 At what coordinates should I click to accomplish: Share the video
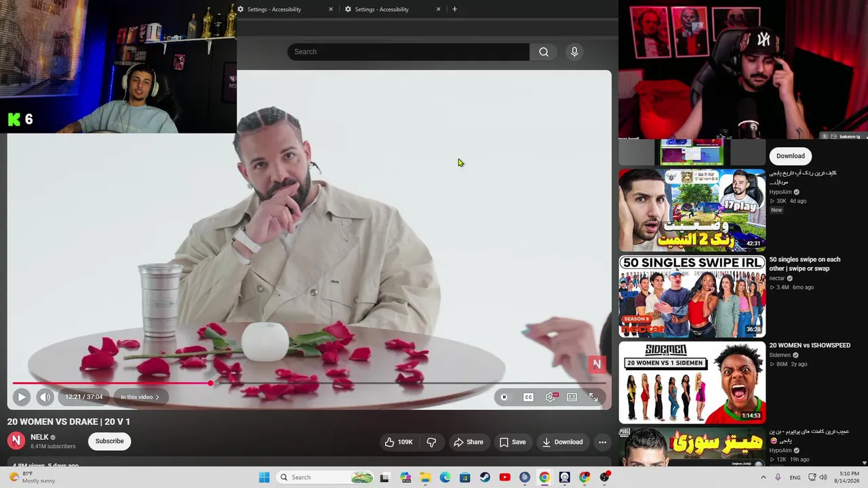[469, 442]
